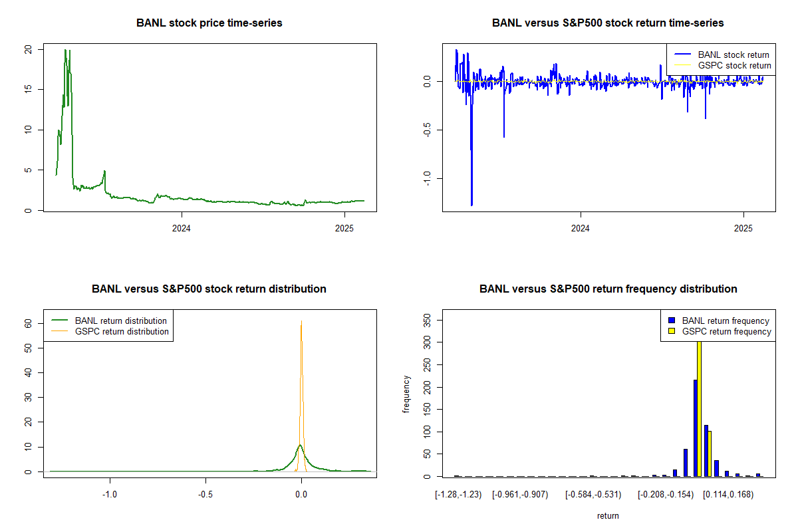The width and height of the screenshot is (798, 532).
Task: Click 'BANL stock return' legend label
Action: coord(733,55)
